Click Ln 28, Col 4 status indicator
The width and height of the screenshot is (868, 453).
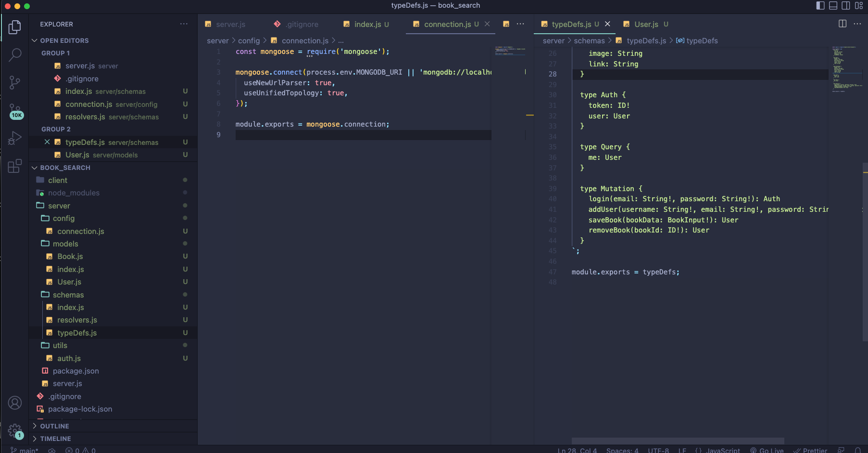(577, 450)
